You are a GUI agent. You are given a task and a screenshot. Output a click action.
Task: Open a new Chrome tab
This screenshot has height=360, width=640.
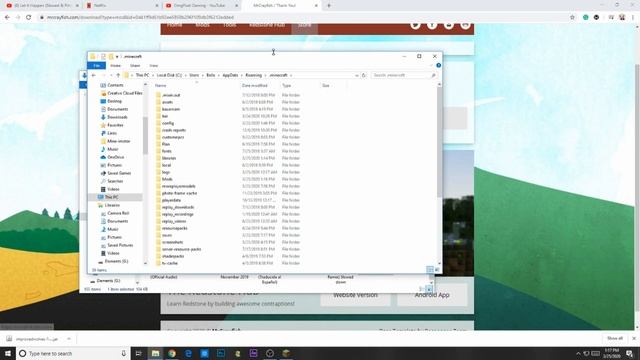pyautogui.click(x=329, y=6)
